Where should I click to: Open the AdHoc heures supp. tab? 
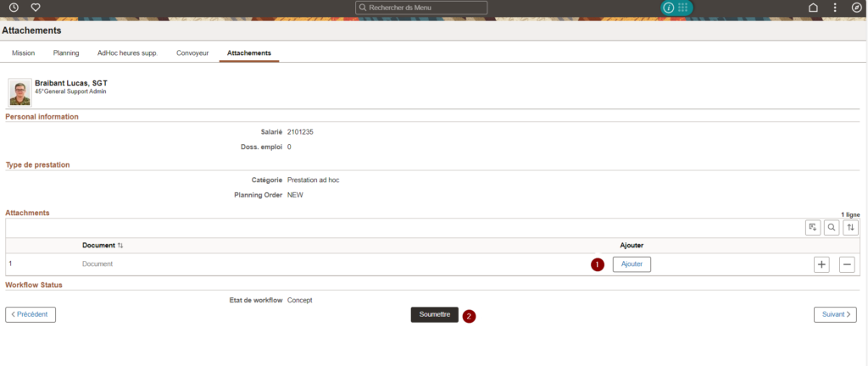click(x=127, y=53)
